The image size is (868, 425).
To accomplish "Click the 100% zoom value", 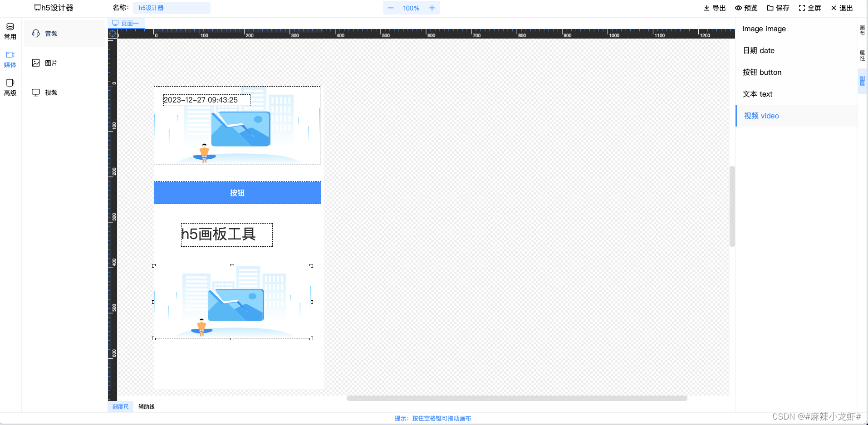I will coord(411,8).
